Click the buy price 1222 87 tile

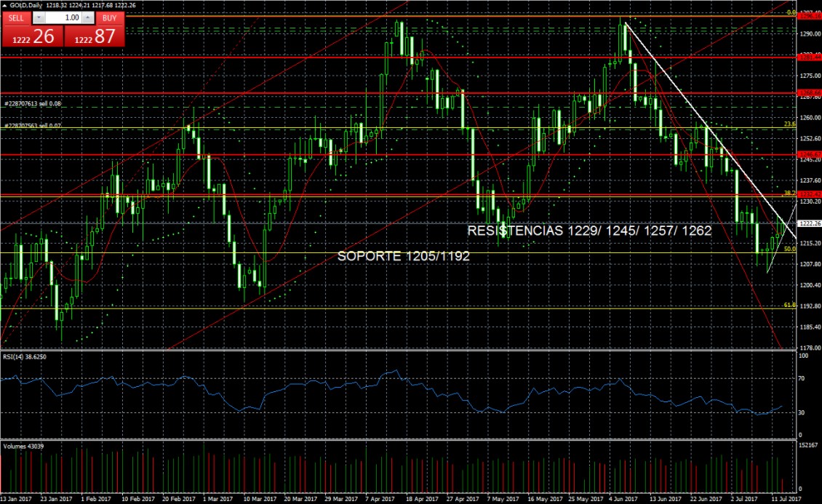pyautogui.click(x=92, y=36)
